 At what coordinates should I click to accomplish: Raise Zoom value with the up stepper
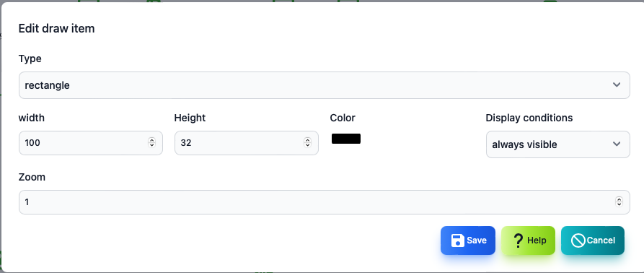[619, 199]
